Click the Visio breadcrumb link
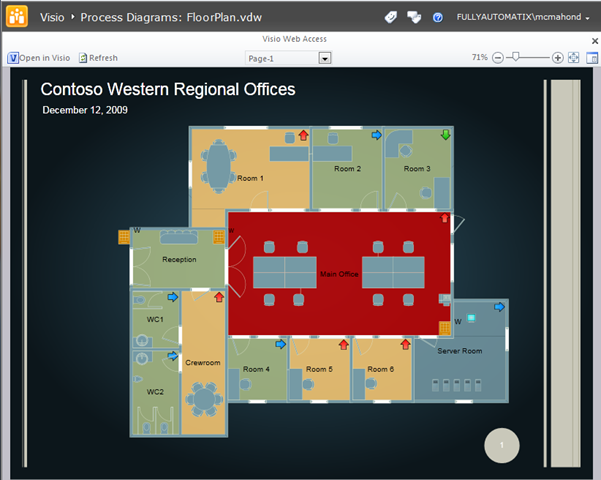Image resolution: width=601 pixels, height=480 pixels. [52, 18]
